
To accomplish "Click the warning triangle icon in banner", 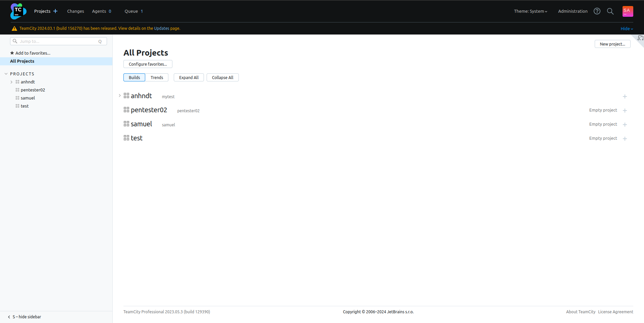I will coord(14,28).
